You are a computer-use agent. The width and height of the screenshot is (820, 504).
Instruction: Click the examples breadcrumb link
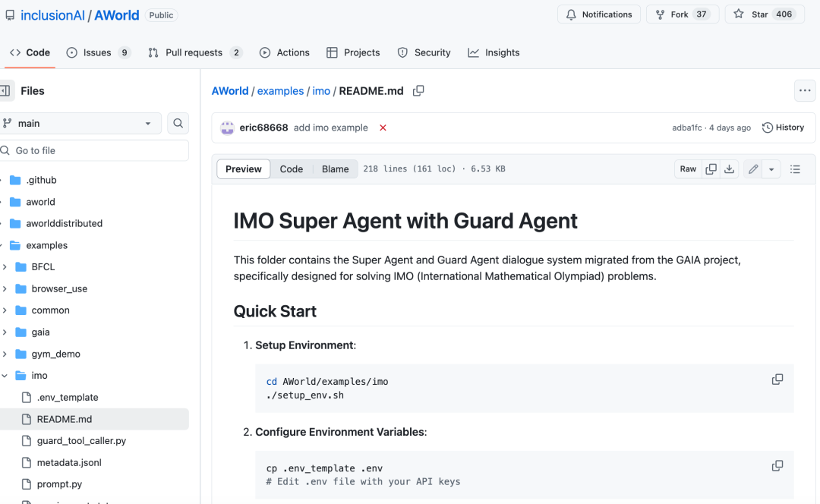280,91
